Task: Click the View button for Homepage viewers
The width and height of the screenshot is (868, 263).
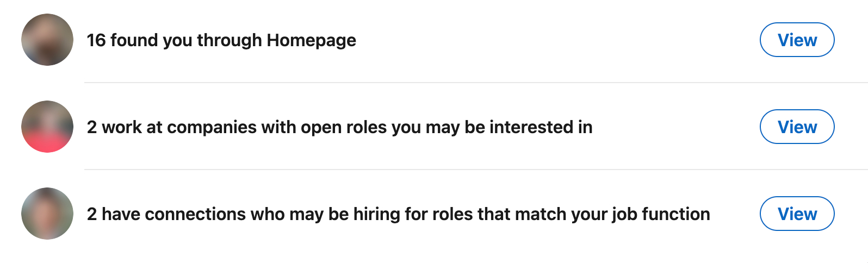Action: [797, 40]
